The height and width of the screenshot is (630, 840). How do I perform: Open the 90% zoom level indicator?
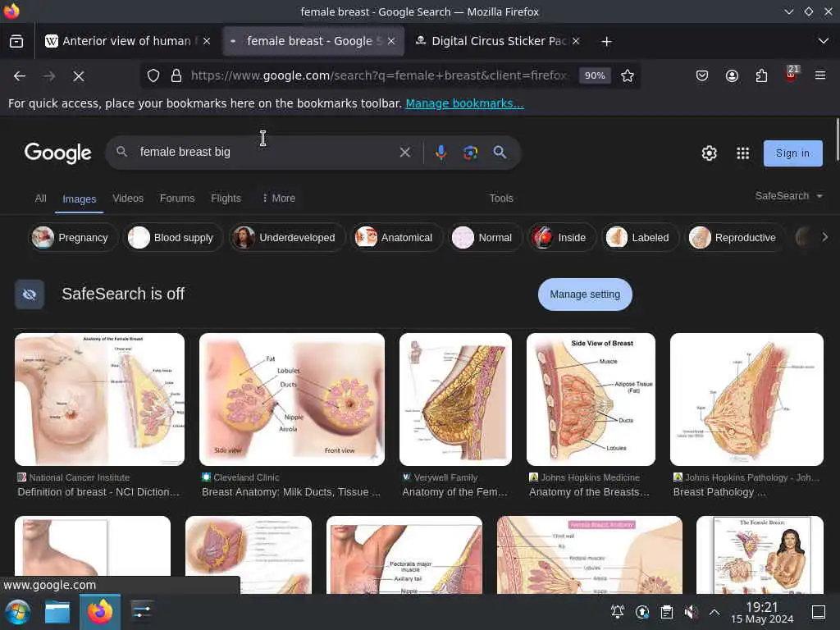[595, 75]
